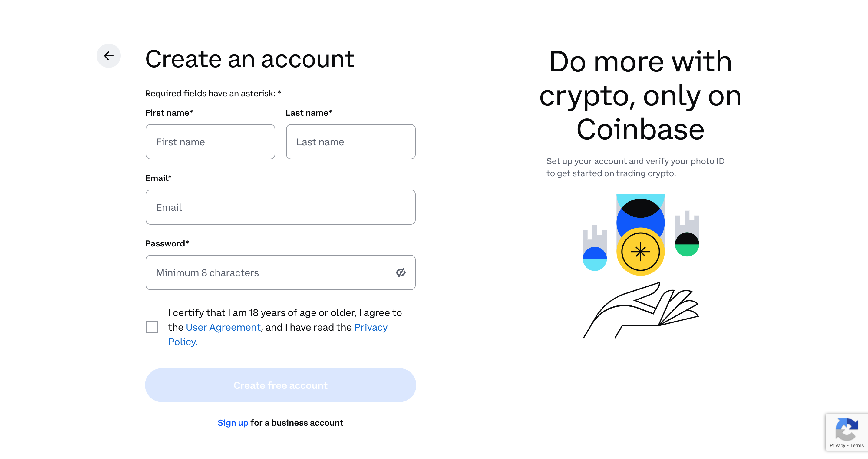Click the open hand illustration
Viewport: 868px width, 459px height.
tap(641, 310)
